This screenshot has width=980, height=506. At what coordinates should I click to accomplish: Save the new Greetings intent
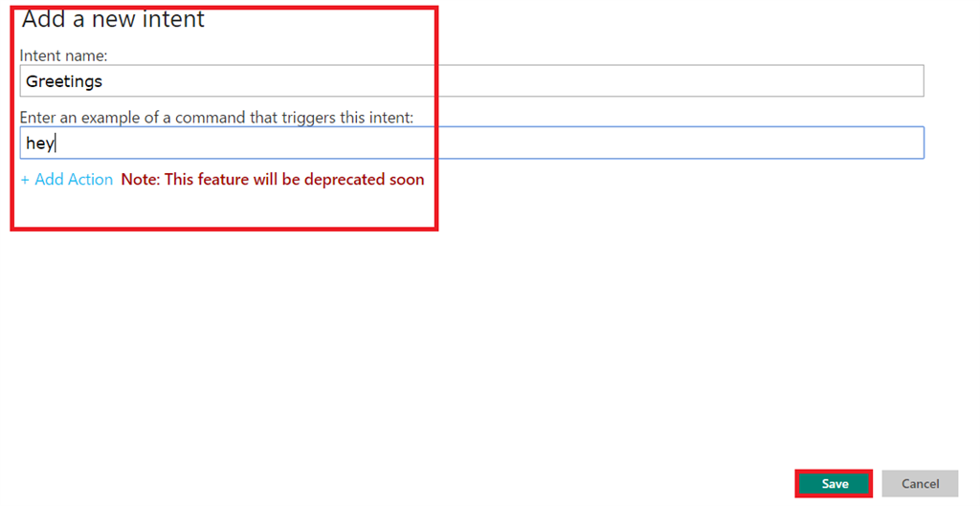pyautogui.click(x=834, y=483)
